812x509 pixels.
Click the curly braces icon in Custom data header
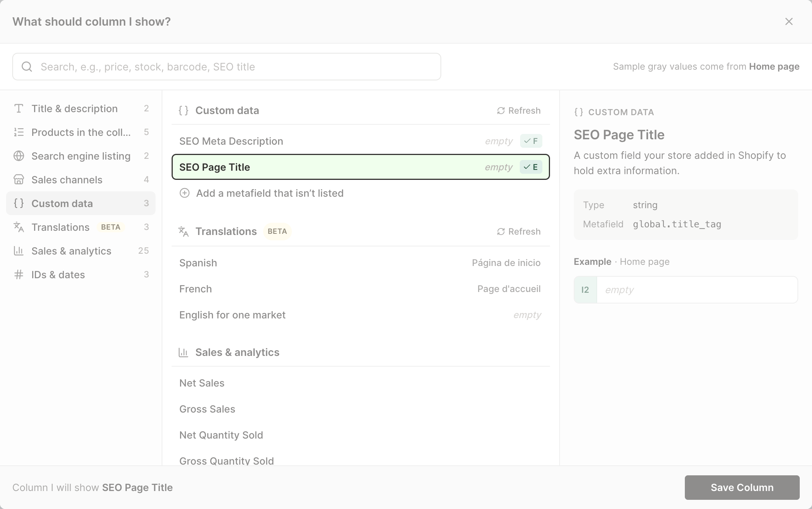click(183, 111)
